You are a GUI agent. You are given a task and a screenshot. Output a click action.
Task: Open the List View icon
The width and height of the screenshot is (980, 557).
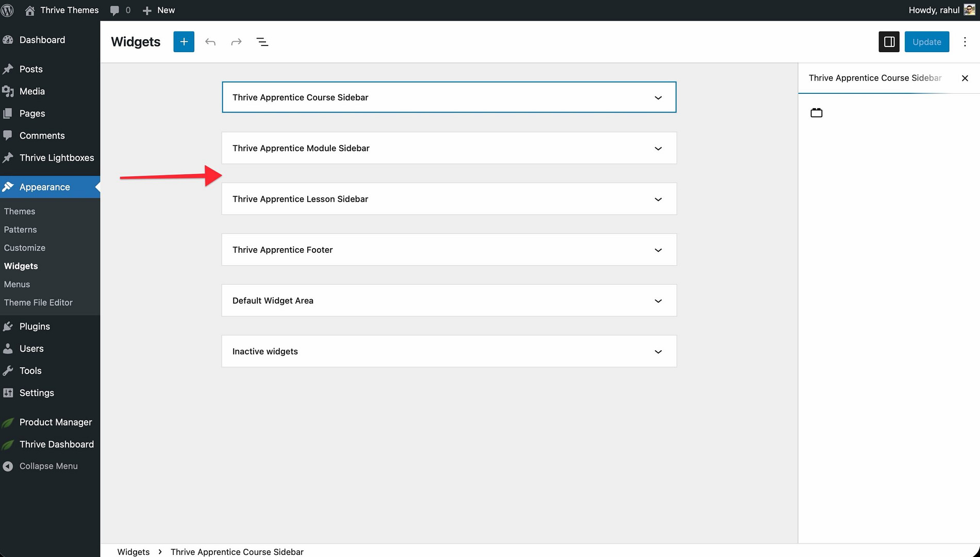[x=262, y=42]
